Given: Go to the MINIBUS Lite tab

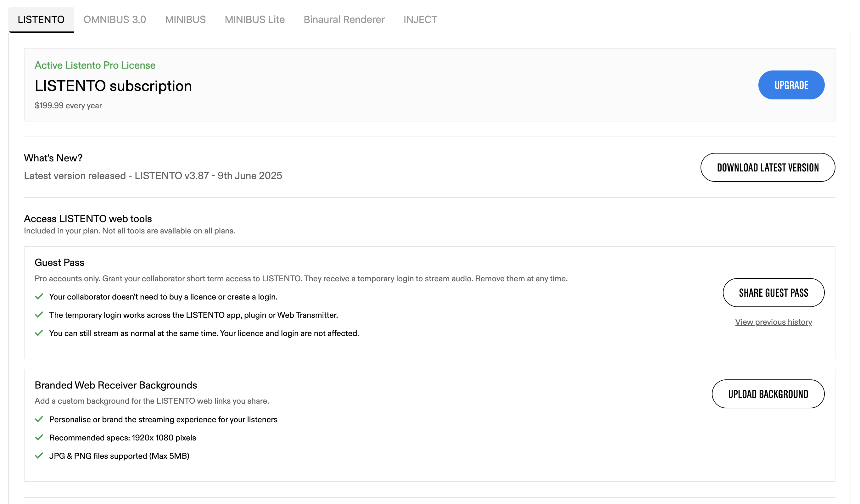Looking at the screenshot, I should coord(254,20).
